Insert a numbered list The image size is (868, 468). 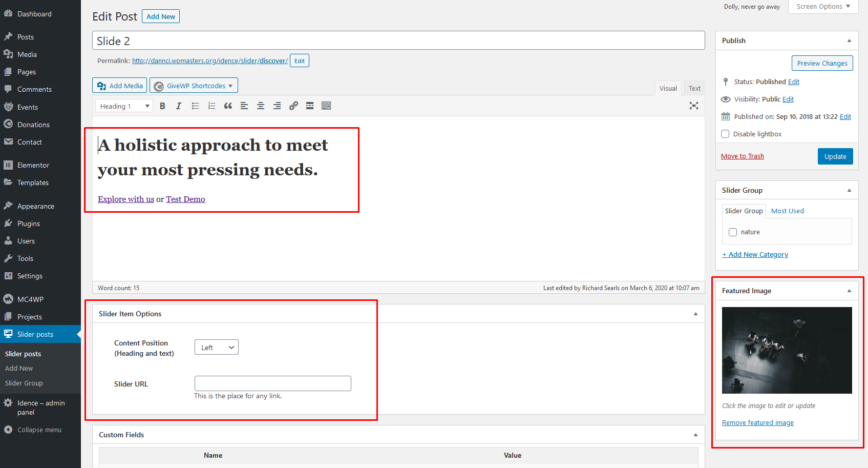pyautogui.click(x=211, y=106)
